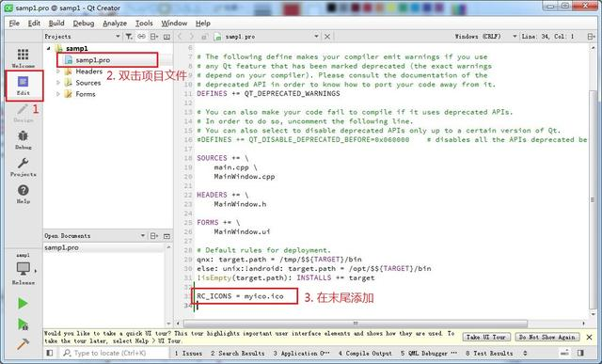Click Do Not Show Again button
This screenshot has height=364, width=602.
(547, 337)
